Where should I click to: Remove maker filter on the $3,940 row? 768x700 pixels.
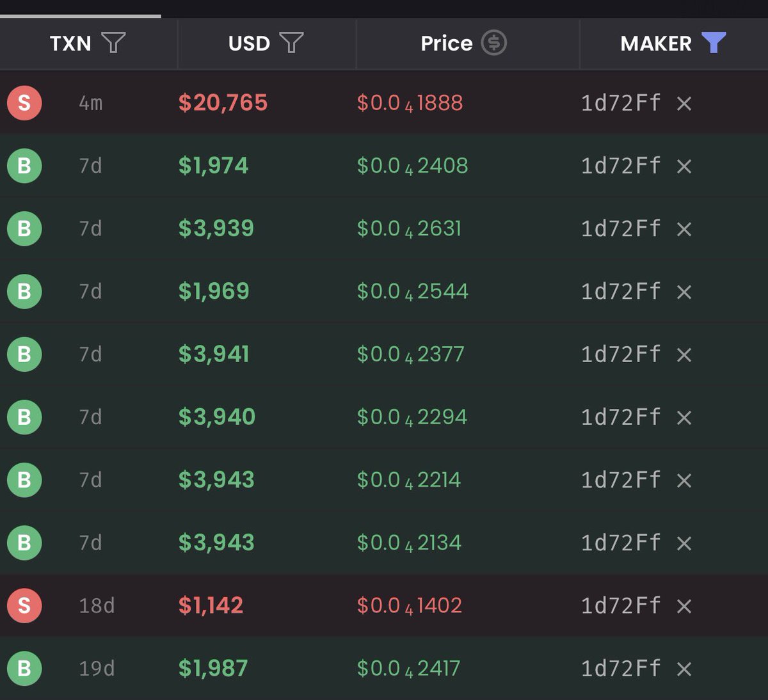click(684, 417)
